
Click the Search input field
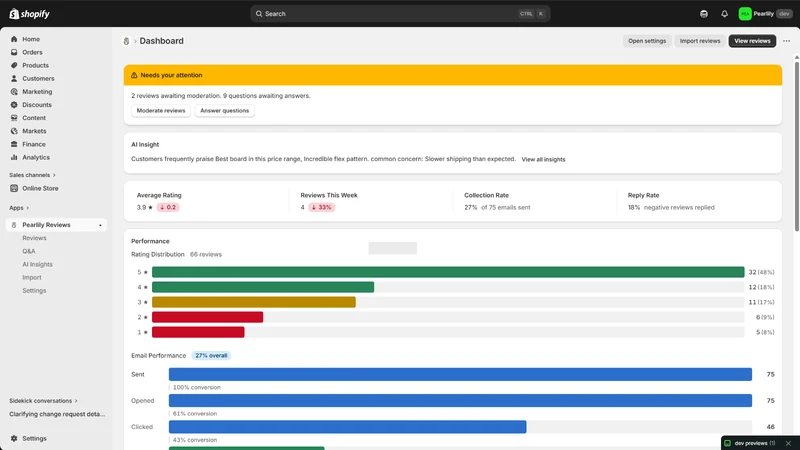[x=400, y=14]
